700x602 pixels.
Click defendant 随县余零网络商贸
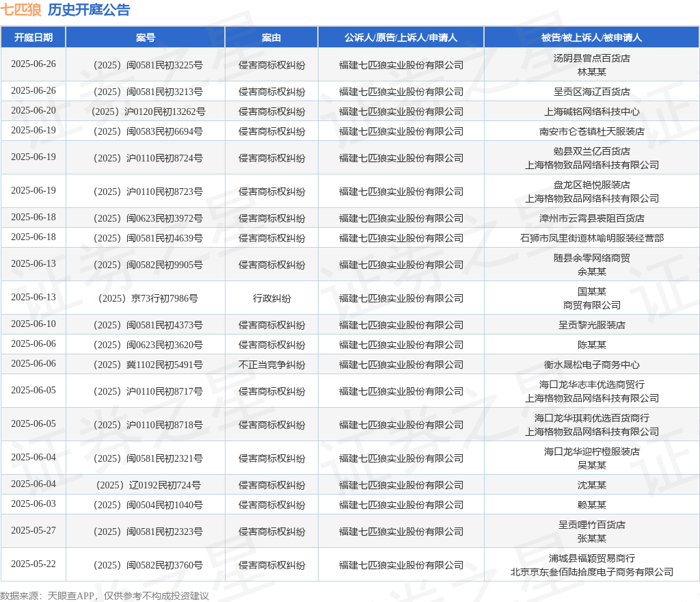(x=592, y=258)
